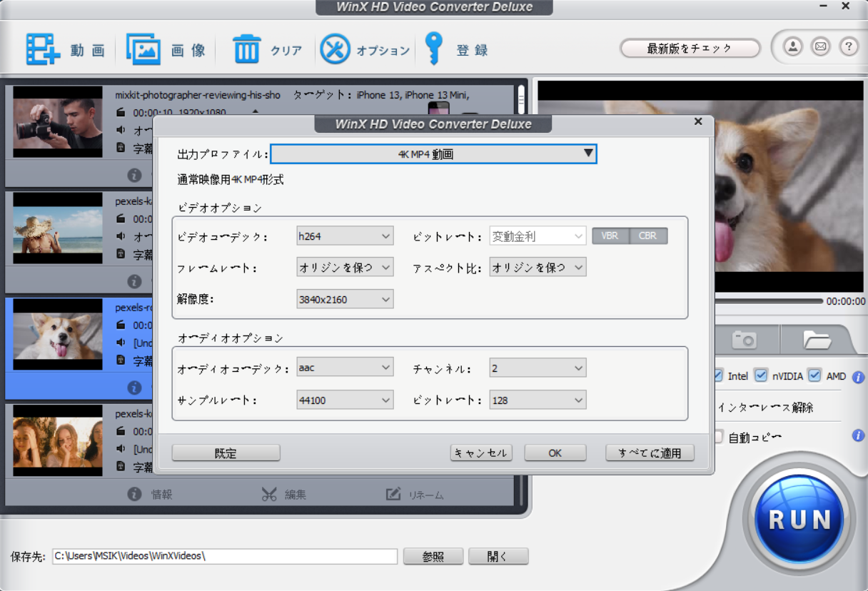Open the audio ビットレート 128 dropdown
The image size is (868, 591).
click(x=538, y=400)
